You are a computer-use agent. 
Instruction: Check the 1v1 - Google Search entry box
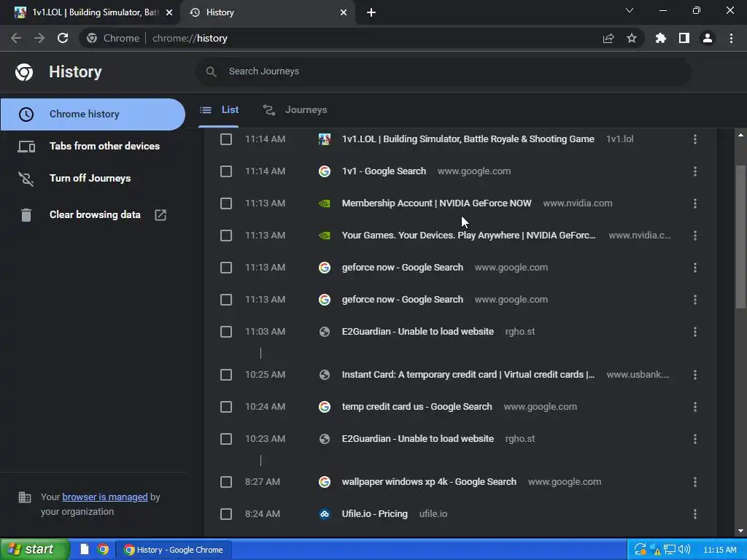click(x=226, y=171)
